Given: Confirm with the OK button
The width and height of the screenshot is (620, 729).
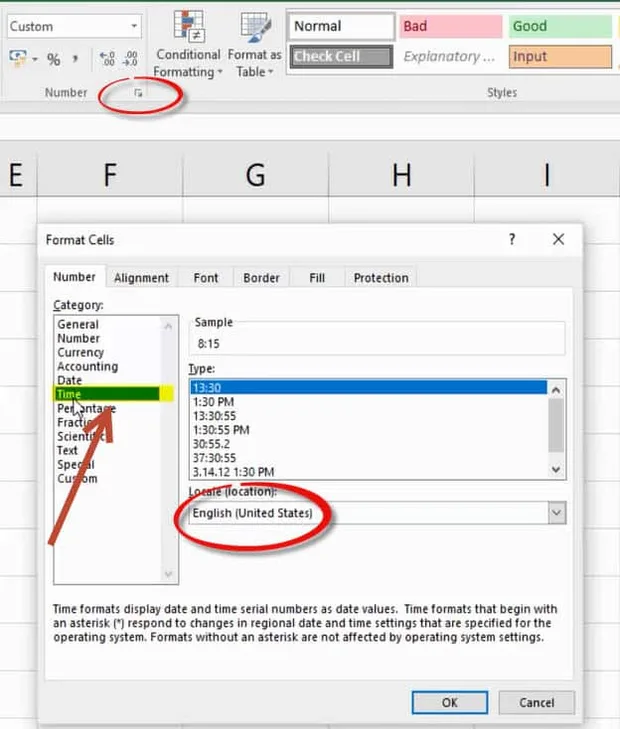Looking at the screenshot, I should pyautogui.click(x=450, y=702).
